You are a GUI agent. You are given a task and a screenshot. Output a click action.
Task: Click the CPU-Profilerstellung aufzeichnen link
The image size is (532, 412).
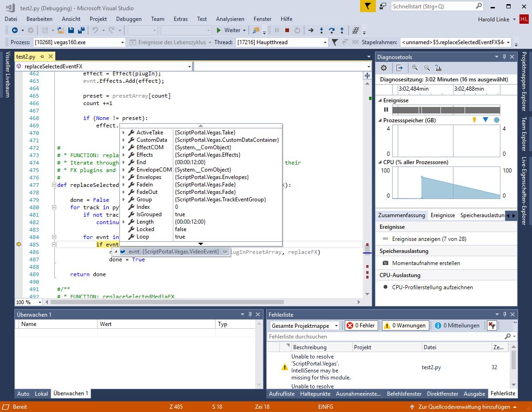click(x=432, y=287)
